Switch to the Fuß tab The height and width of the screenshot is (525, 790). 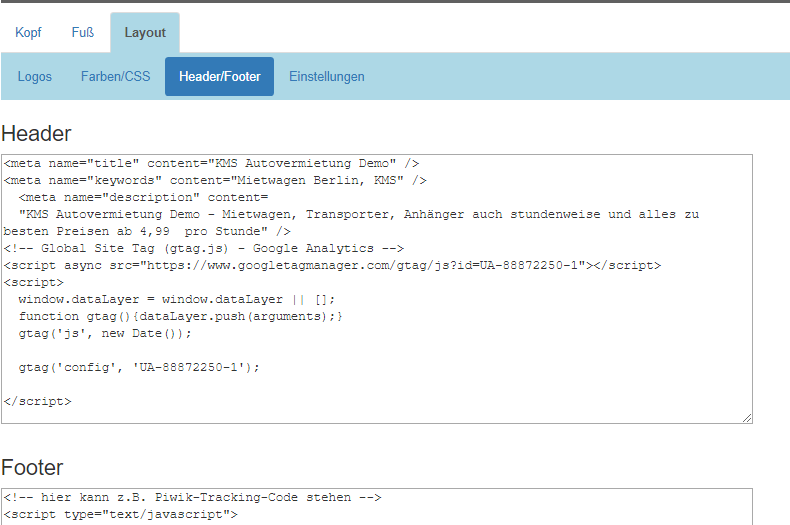83,33
